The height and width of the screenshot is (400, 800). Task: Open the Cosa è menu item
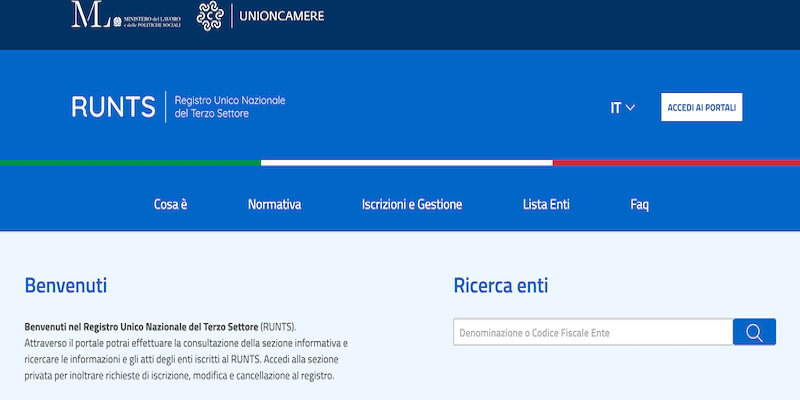coord(170,205)
